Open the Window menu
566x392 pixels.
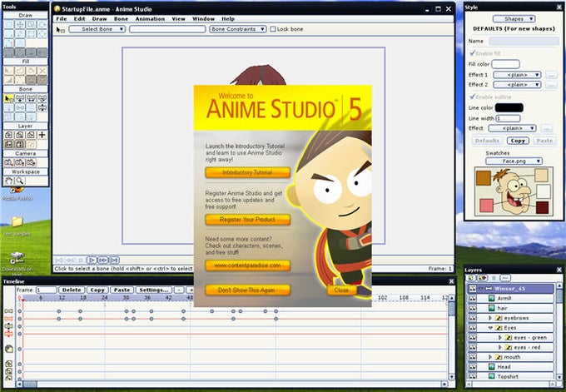[203, 19]
